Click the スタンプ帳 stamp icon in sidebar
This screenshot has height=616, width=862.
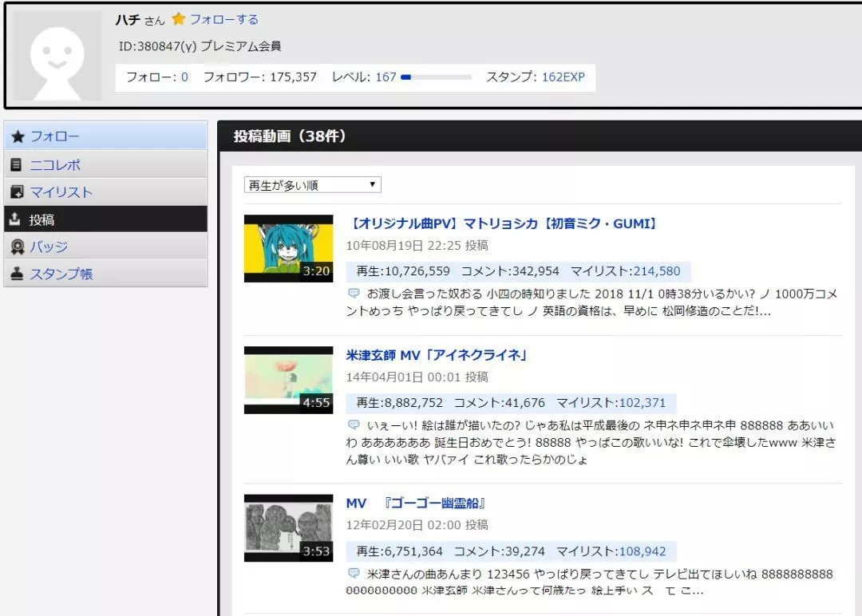point(17,274)
